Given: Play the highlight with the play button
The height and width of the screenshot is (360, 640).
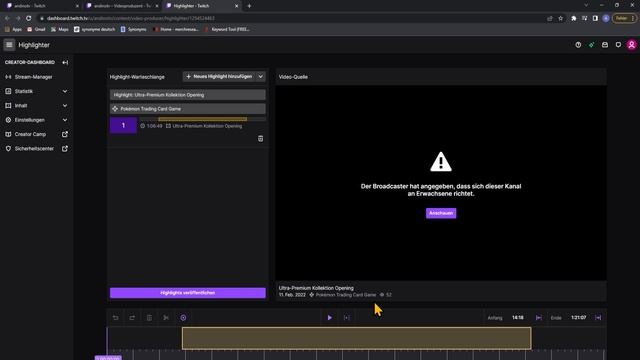Looking at the screenshot, I should (x=330, y=318).
